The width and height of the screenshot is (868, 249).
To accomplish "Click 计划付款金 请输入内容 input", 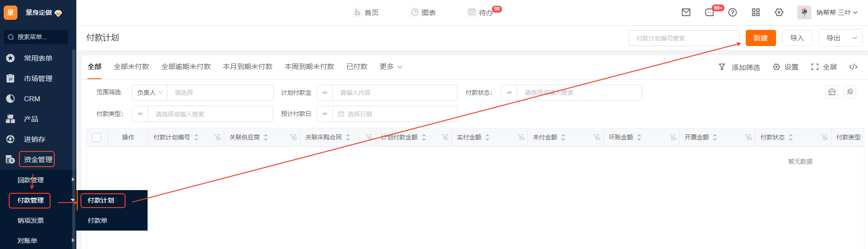I will click(x=394, y=93).
